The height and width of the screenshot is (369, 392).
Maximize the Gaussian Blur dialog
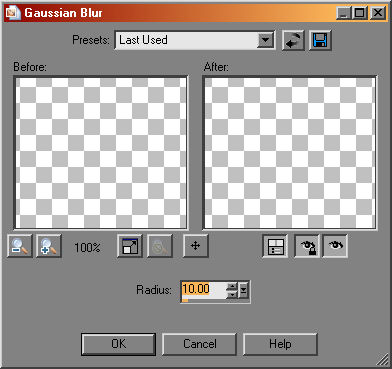(360, 13)
